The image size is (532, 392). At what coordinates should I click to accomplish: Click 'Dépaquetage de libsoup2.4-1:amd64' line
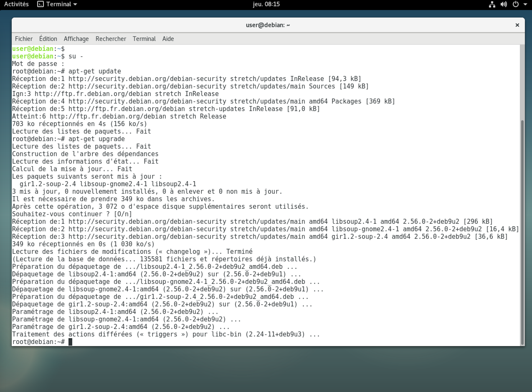pos(157,274)
